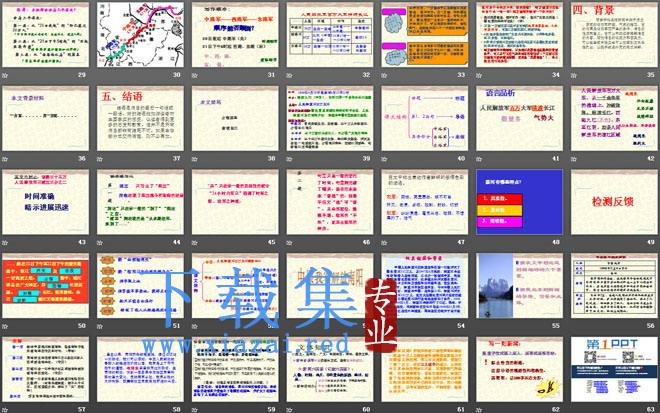Click the animation star under slide 34
Image resolution: width=660 pixels, height=413 pixels.
[x=479, y=76]
